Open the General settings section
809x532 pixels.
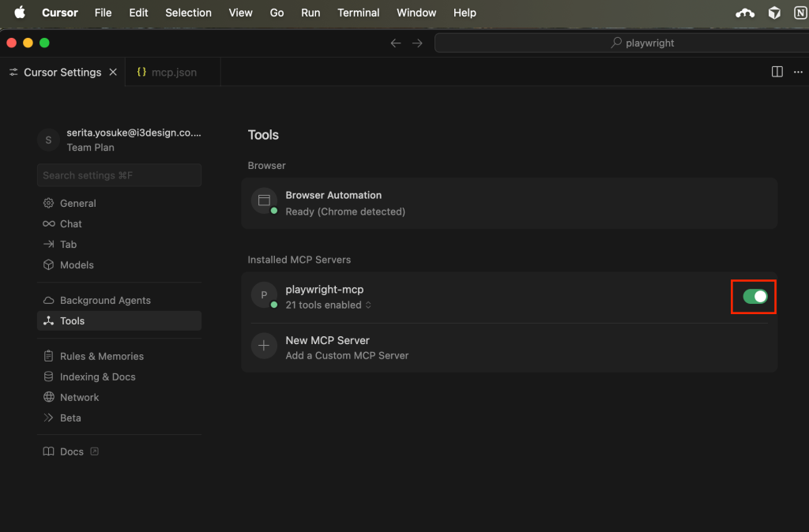(77, 203)
